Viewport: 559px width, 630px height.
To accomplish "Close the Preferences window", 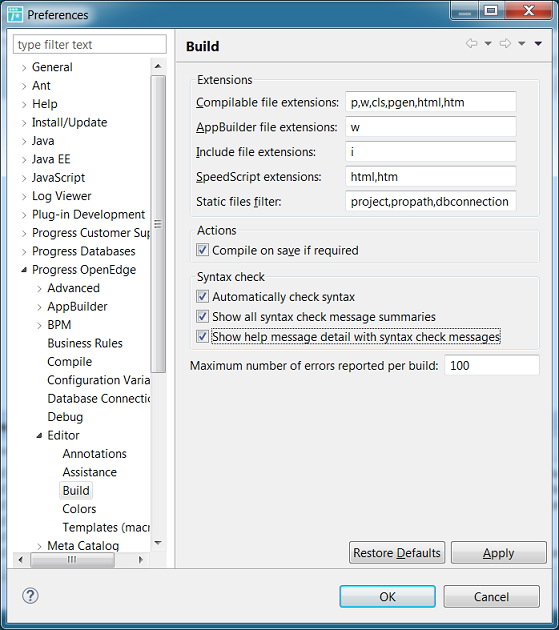I will tap(528, 11).
